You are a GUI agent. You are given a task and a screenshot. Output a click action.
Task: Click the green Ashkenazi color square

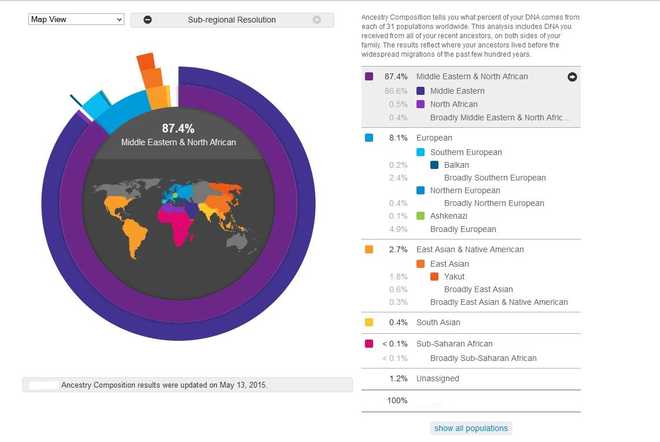coord(421,215)
